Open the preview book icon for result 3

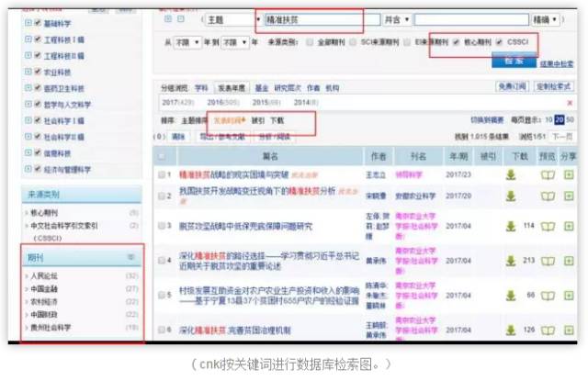click(x=548, y=225)
